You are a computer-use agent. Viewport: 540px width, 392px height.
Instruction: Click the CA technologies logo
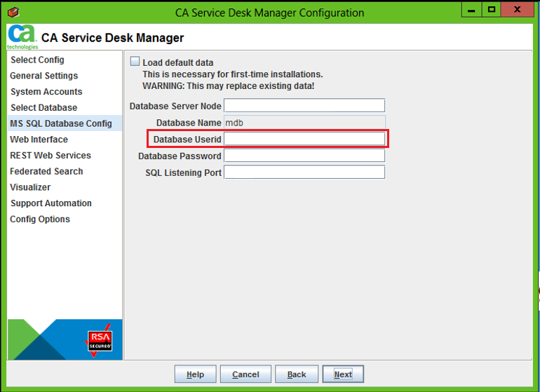pos(22,37)
